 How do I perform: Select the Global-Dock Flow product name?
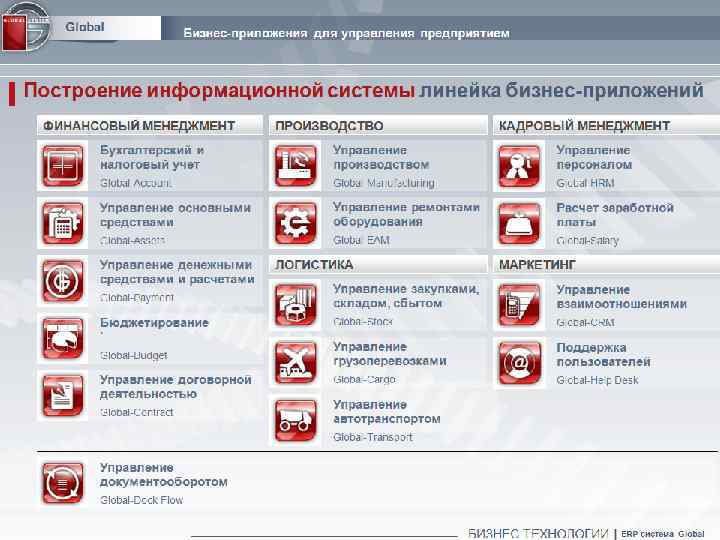click(141, 500)
